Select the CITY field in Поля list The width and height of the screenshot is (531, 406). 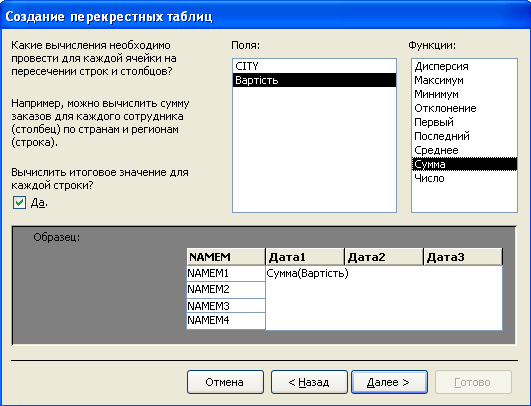pyautogui.click(x=314, y=66)
